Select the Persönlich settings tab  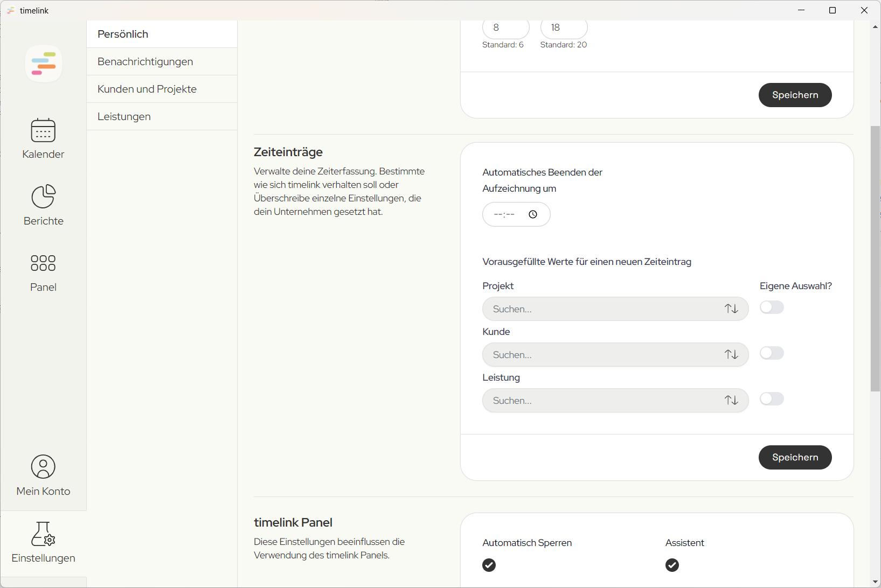pyautogui.click(x=162, y=34)
